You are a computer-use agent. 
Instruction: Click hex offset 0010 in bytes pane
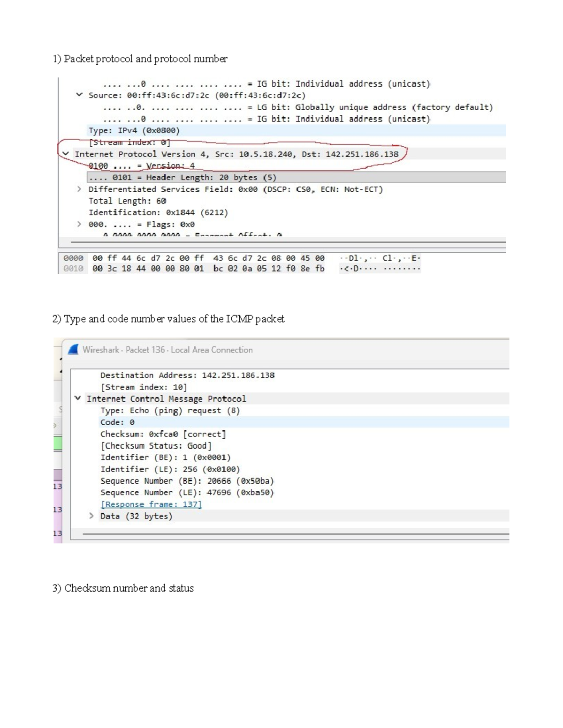(73, 268)
